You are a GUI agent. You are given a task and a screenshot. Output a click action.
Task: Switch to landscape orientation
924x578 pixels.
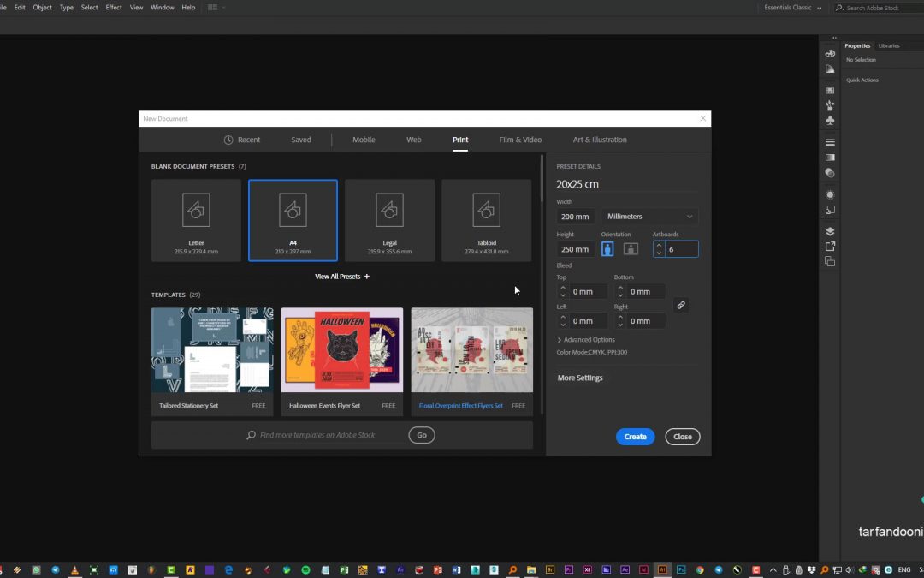(631, 249)
